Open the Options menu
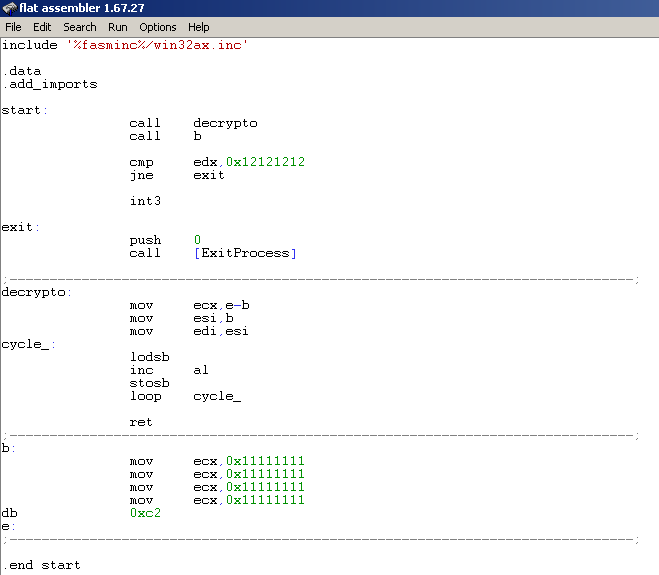The width and height of the screenshot is (659, 575). 158,27
